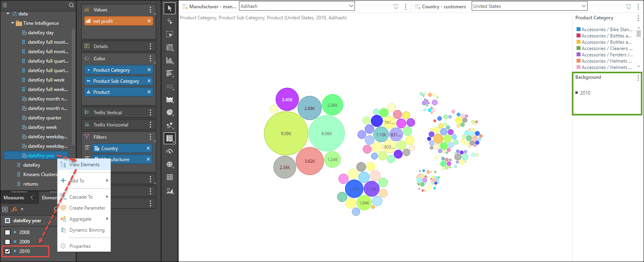Select Create Parameter in context menu
The height and width of the screenshot is (262, 644).
tap(87, 208)
